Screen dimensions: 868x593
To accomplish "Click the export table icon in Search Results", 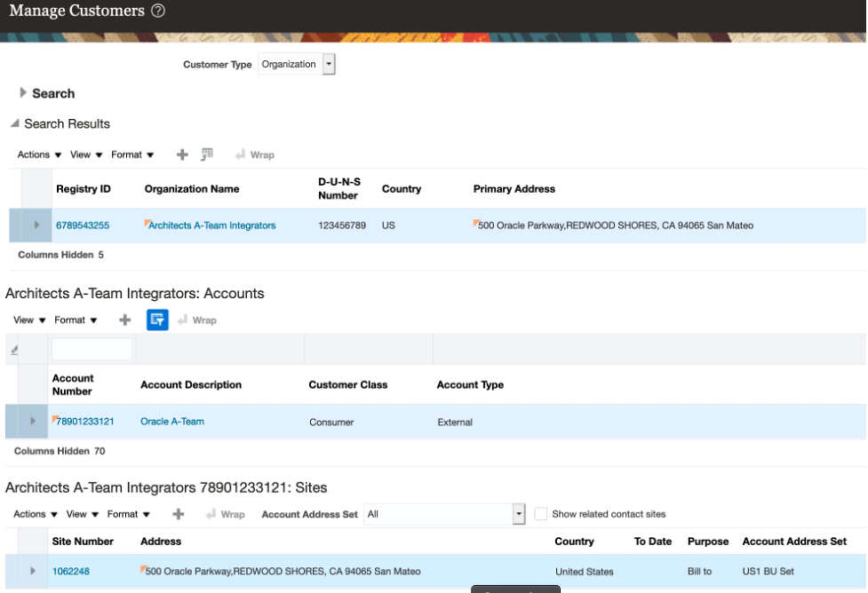I will [207, 154].
